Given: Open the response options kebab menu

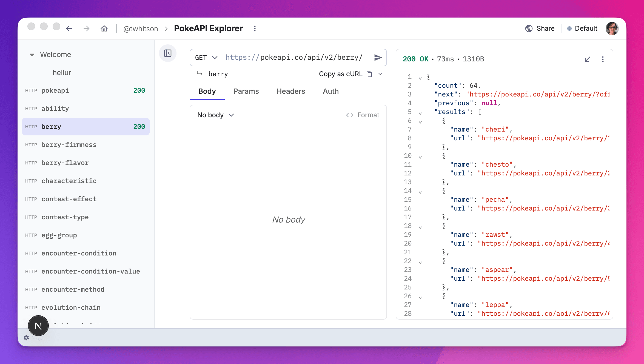Looking at the screenshot, I should [603, 59].
